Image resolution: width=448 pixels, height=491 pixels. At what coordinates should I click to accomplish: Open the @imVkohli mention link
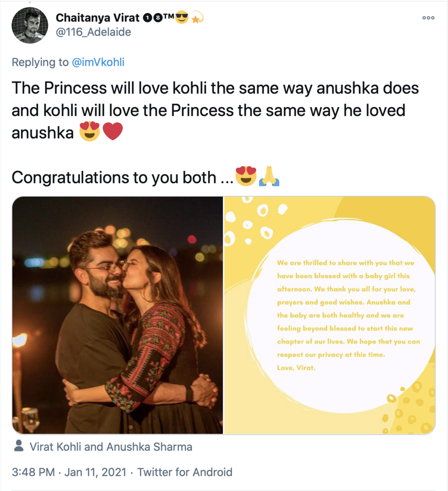(98, 62)
